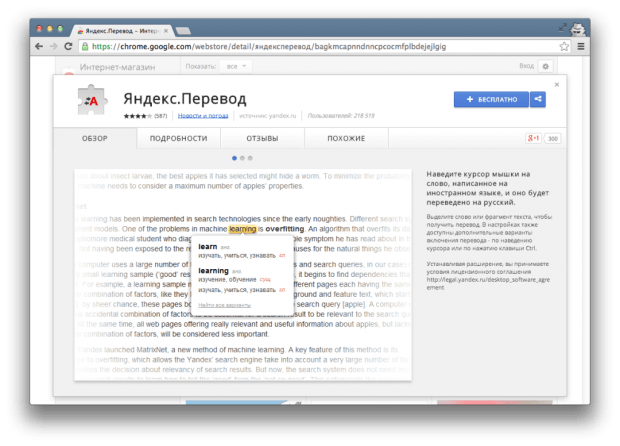Go to the ПОХОЖИЕ tab
620x446 pixels.
pos(345,138)
